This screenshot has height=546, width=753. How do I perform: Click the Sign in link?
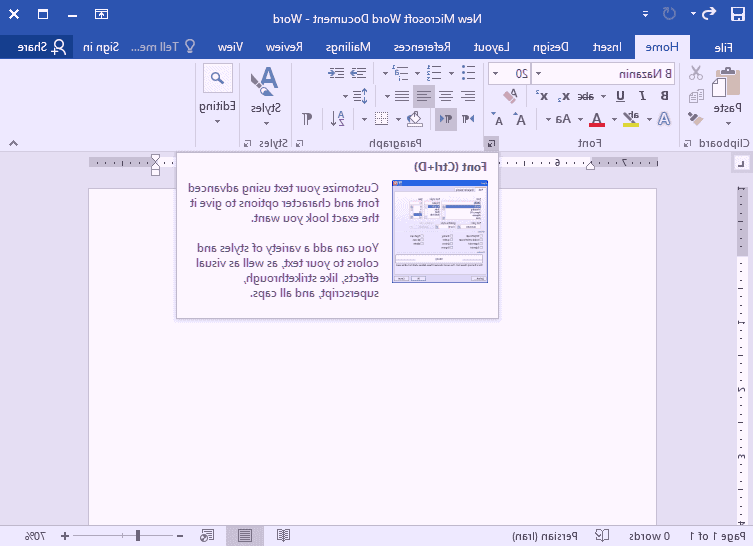click(x=100, y=47)
